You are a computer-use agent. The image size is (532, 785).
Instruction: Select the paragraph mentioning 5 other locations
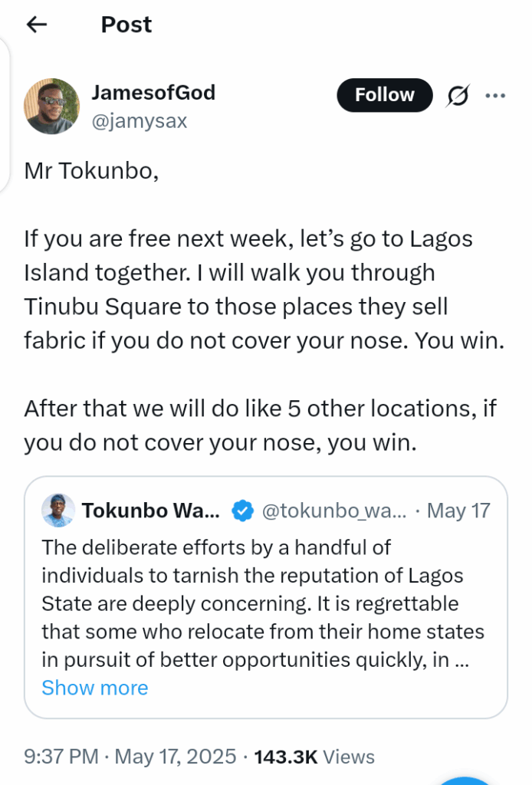pyautogui.click(x=261, y=425)
